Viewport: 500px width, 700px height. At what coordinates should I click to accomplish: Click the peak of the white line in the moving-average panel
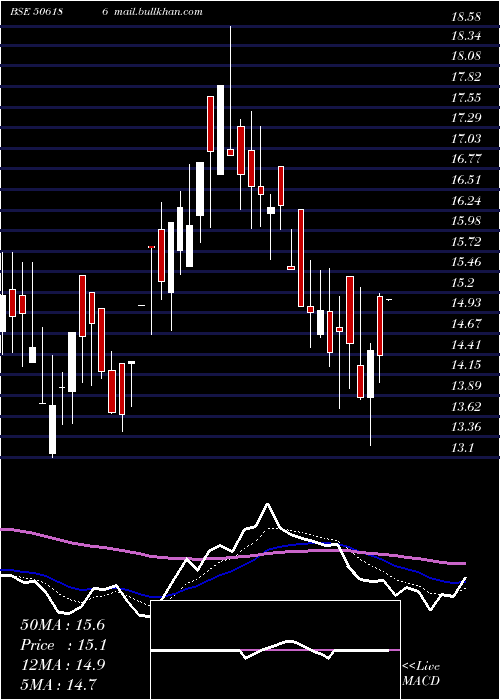tap(267, 504)
